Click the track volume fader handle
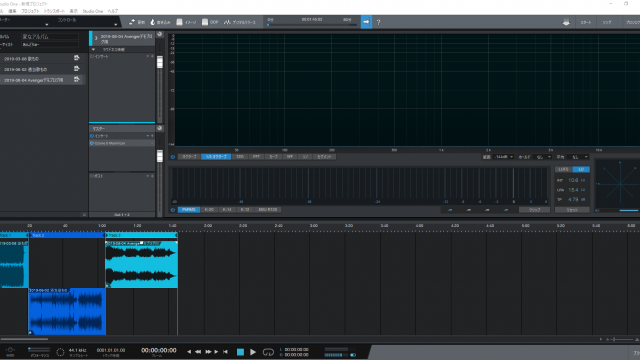The image size is (640, 360). [x=160, y=62]
